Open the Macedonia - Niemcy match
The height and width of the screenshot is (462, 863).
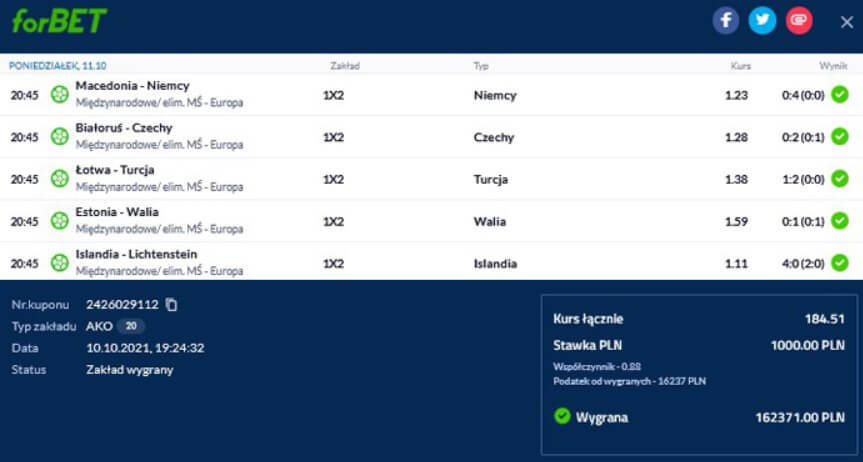pyautogui.click(x=132, y=86)
